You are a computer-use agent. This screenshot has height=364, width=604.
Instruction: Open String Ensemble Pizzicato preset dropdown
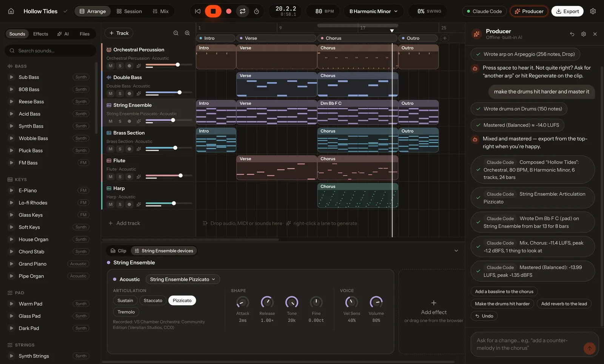point(183,279)
